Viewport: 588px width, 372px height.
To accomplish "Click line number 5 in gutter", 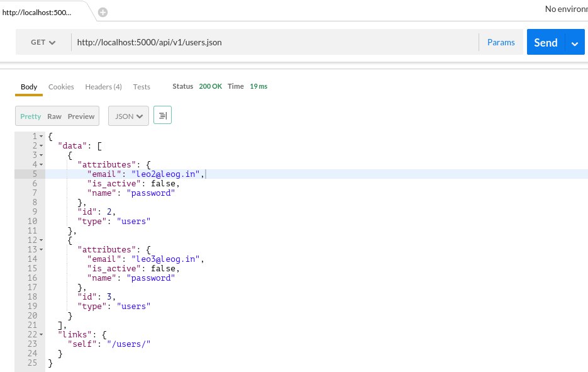I will 35,174.
